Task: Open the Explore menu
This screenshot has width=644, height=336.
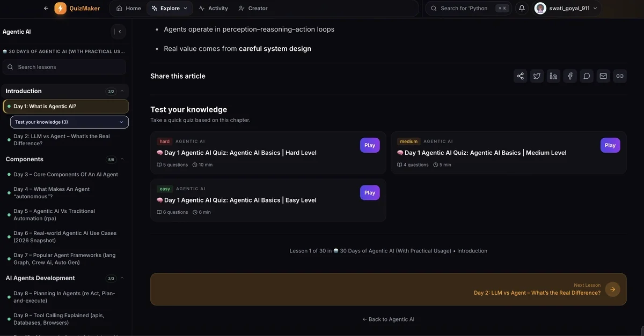Action: pos(170,8)
